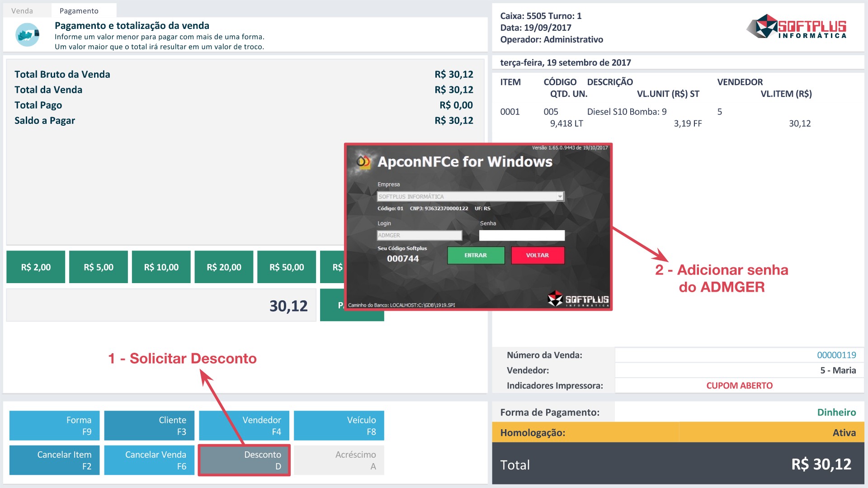The height and width of the screenshot is (488, 868).
Task: Click the Total Bruto da Venda row
Action: 244,74
